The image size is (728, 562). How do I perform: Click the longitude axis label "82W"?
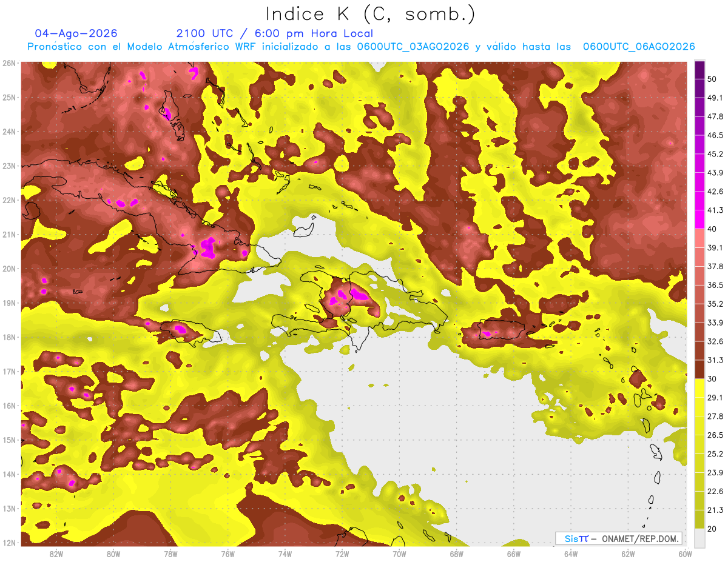coord(56,554)
